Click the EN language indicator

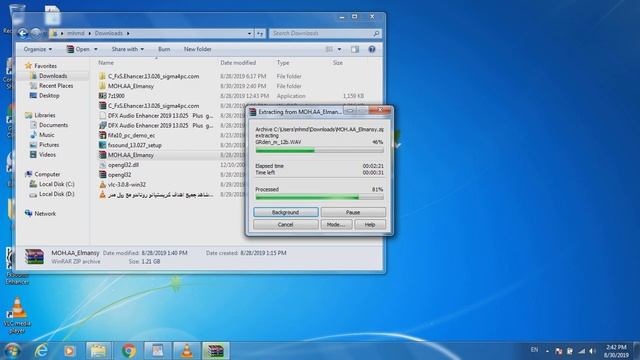pyautogui.click(x=534, y=350)
